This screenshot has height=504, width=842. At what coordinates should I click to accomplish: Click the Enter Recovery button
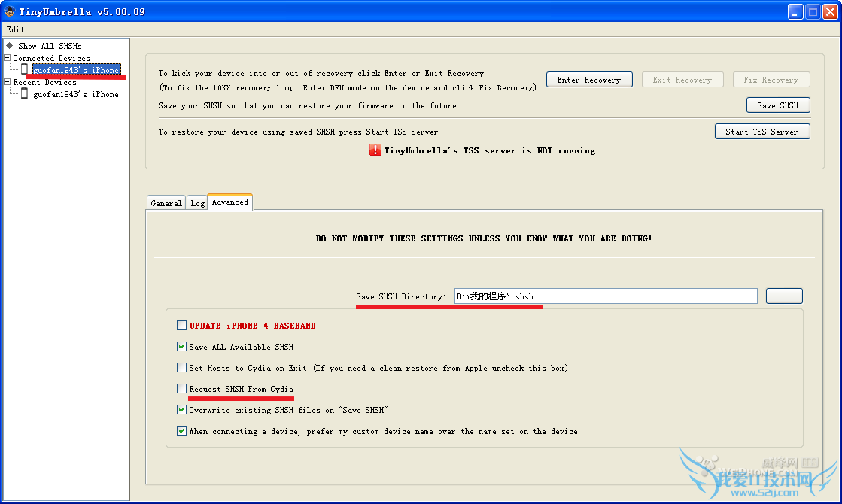[589, 80]
